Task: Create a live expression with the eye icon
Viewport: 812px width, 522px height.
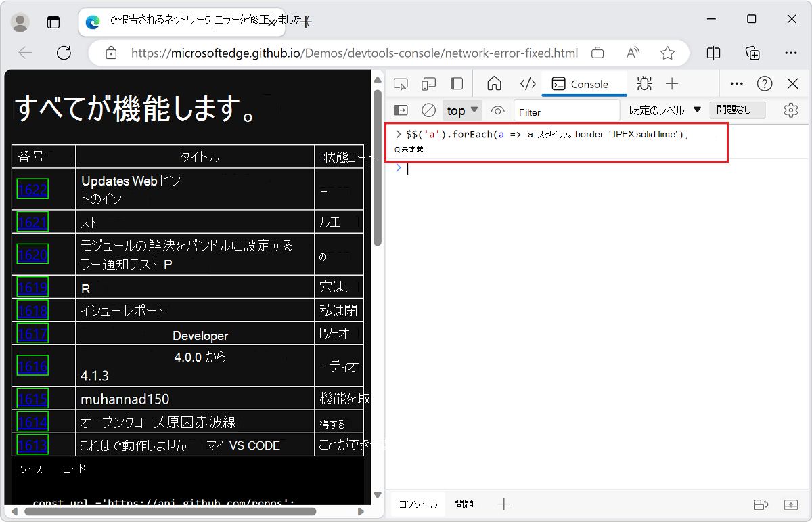Action: click(497, 110)
